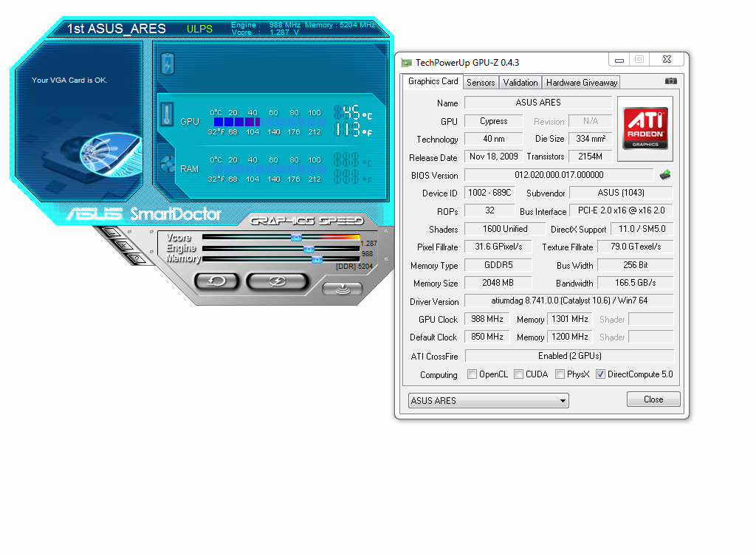Viewport: 756px width, 556px height.
Task: Select the GPU thermometer icon in SmartDoctor
Action: pos(168,114)
